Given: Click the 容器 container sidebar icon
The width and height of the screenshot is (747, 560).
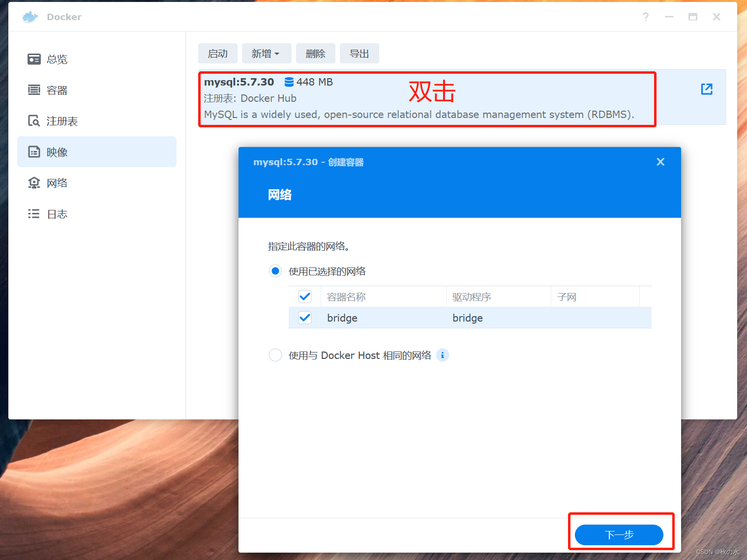Looking at the screenshot, I should click(x=34, y=90).
